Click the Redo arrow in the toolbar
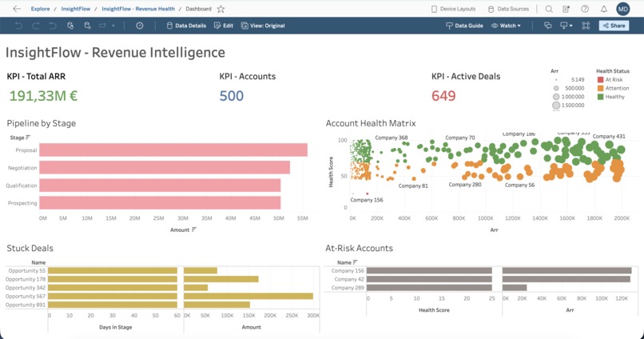Screen dimensions: 644x339 click(36, 26)
